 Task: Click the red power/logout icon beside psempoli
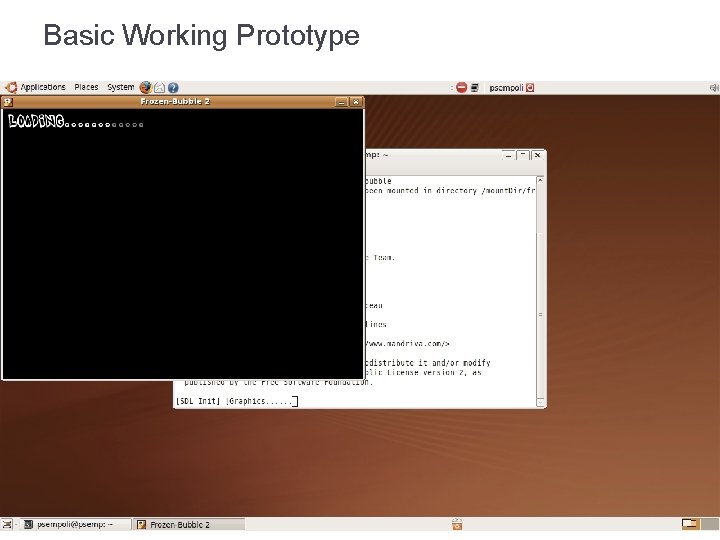(x=530, y=87)
